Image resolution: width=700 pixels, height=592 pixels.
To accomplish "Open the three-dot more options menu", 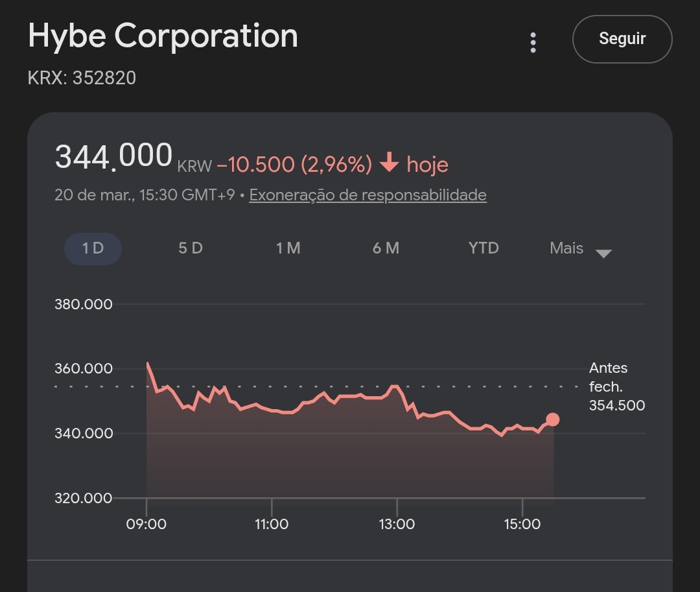I will 533,43.
